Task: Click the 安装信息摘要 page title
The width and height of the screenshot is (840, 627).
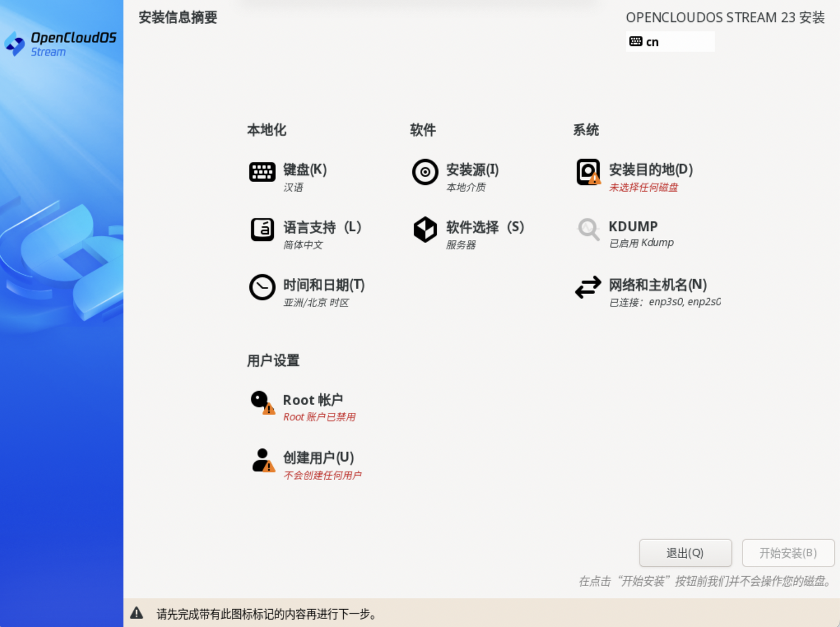Action: click(x=178, y=17)
